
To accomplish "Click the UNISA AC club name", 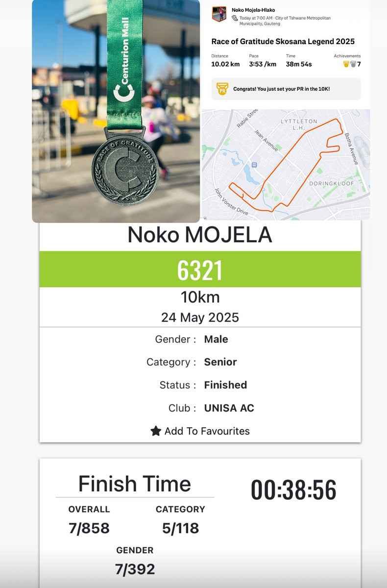I will tap(229, 408).
